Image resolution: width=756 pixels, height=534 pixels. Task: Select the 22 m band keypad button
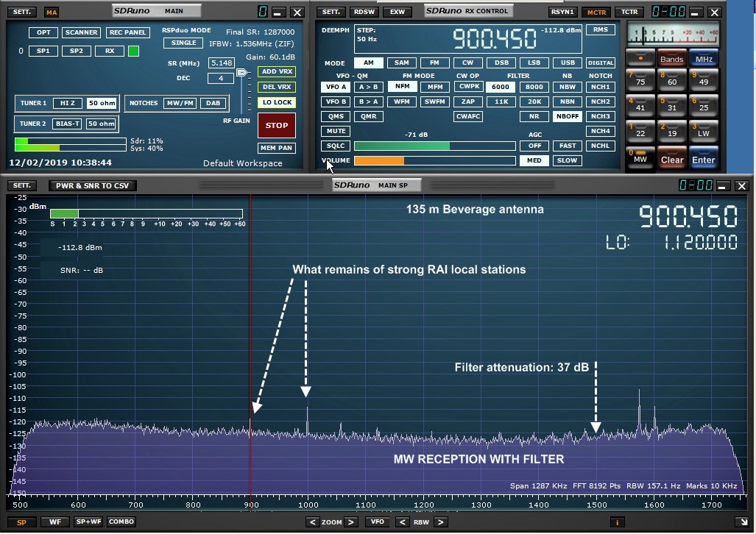[x=640, y=131]
